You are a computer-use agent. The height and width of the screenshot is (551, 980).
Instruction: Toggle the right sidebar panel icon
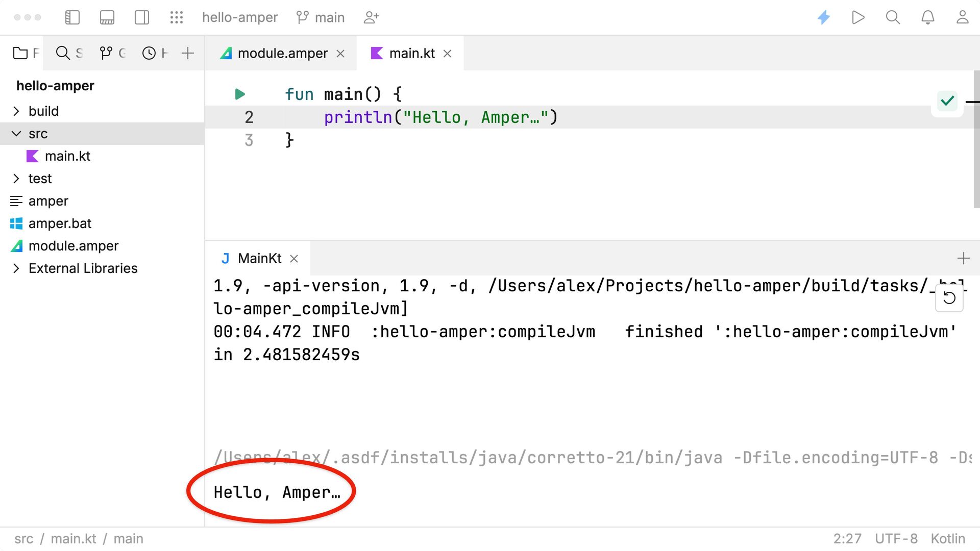point(142,17)
